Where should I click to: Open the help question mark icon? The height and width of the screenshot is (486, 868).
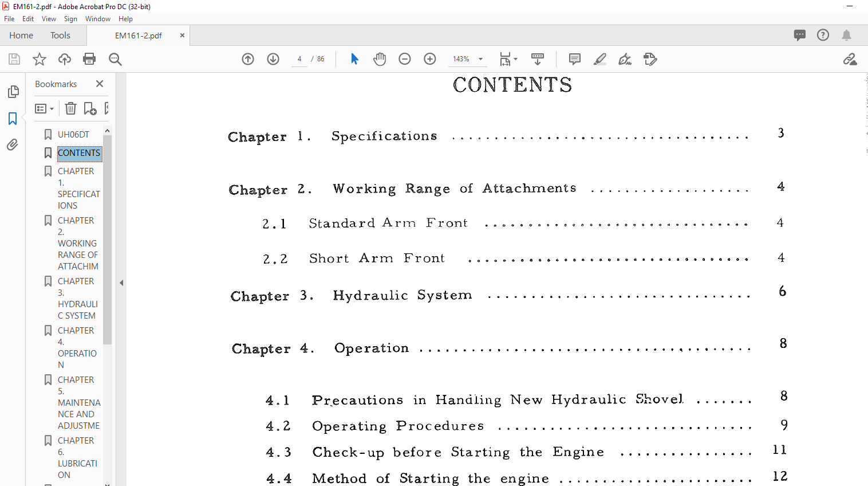(823, 35)
